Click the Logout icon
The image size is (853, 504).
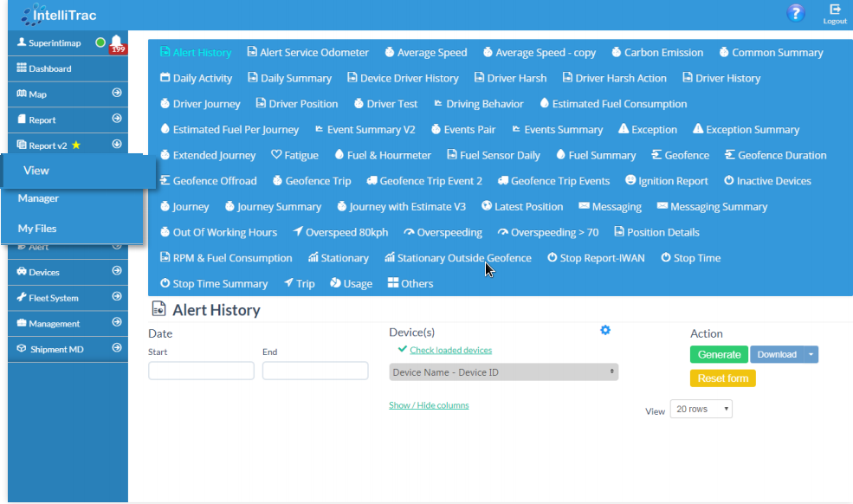[835, 14]
